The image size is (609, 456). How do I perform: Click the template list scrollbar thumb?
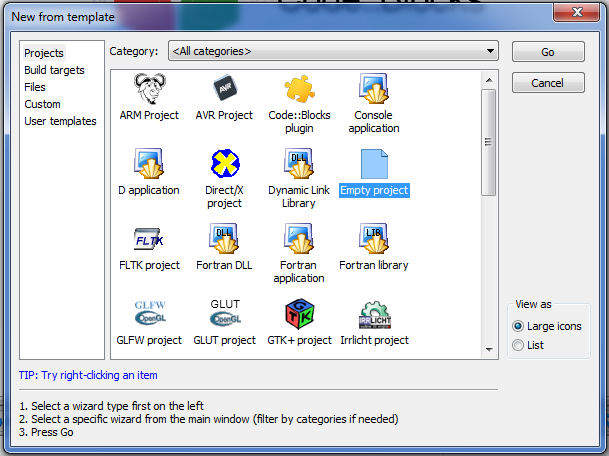click(x=489, y=142)
